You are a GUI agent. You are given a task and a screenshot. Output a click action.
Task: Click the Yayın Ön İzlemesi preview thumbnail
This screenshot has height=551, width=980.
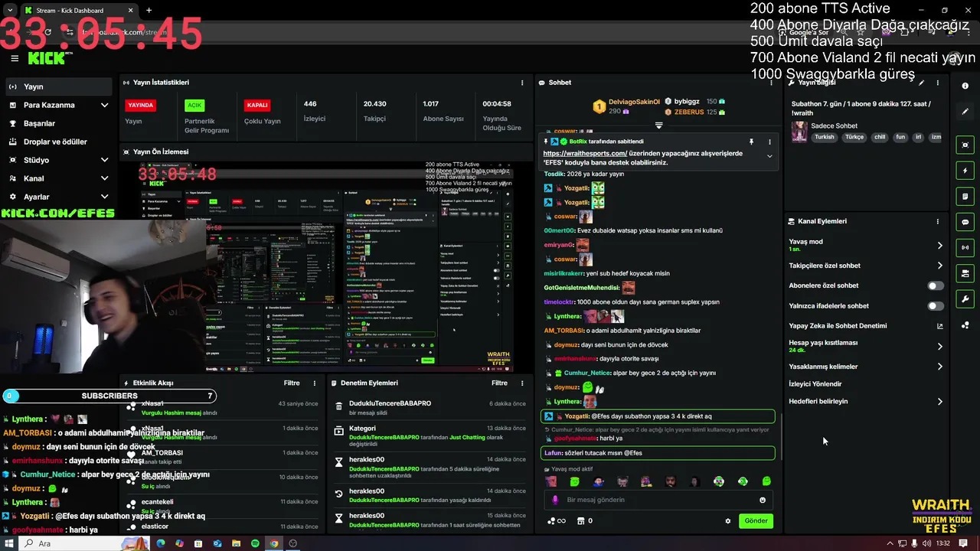tap(326, 266)
